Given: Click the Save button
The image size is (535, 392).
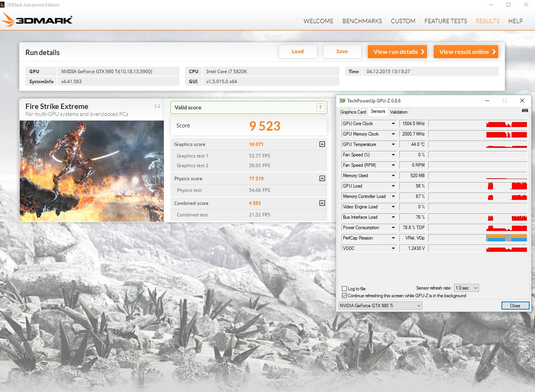Looking at the screenshot, I should 342,52.
